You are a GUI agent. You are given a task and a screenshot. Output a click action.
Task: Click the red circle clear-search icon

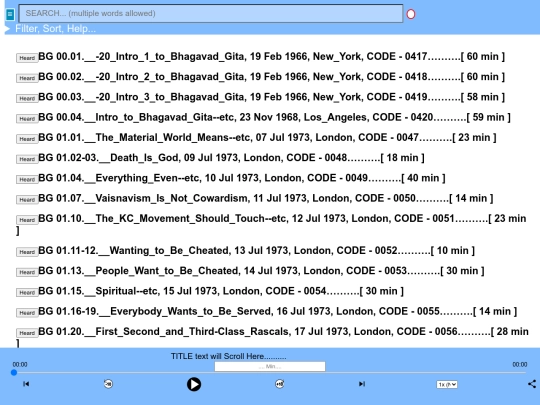[x=411, y=14]
